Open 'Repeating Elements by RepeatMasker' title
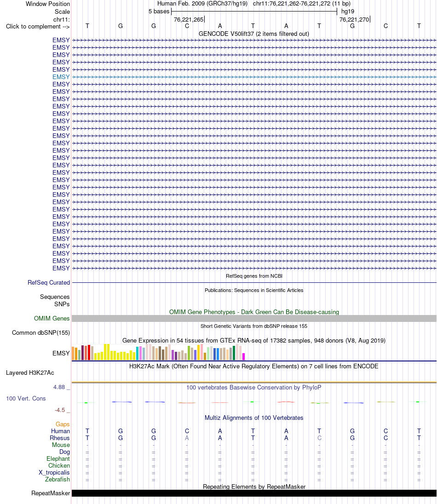Viewport: 437px width, 504px height. [254, 487]
